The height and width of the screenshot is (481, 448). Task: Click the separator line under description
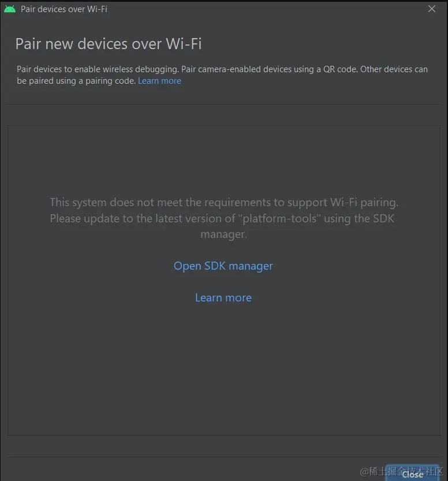(224, 105)
